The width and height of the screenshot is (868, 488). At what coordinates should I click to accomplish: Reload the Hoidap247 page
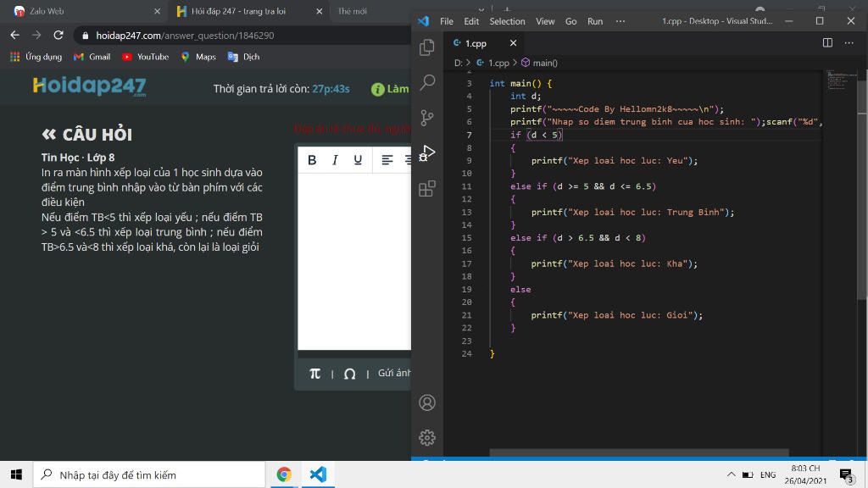[x=58, y=35]
